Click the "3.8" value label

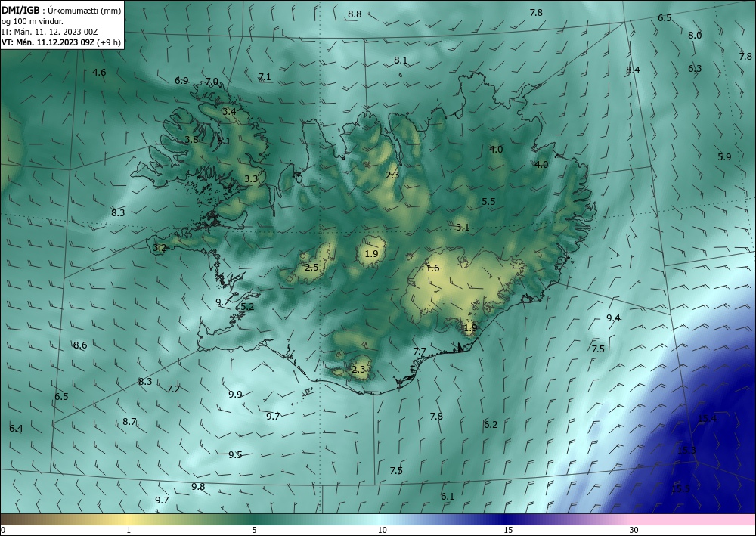(x=191, y=140)
